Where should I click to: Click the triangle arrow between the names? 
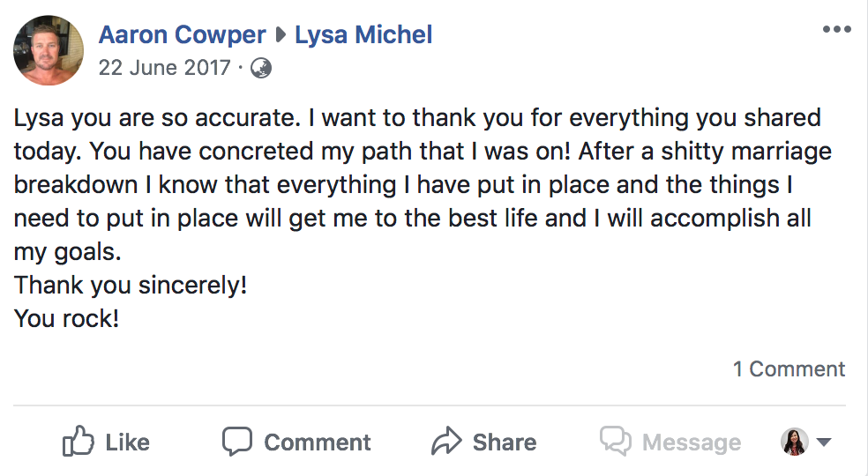coord(281,35)
